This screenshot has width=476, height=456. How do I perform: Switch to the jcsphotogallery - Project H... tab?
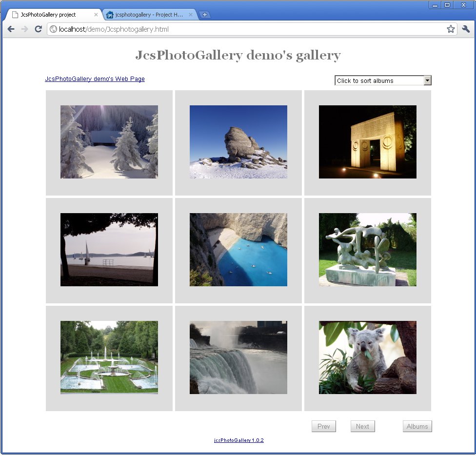(149, 15)
